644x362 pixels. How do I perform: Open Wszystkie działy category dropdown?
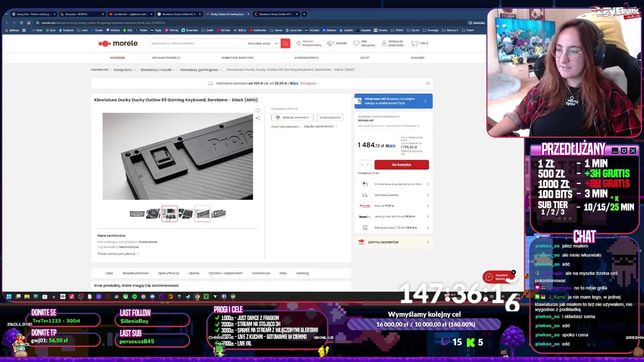tap(263, 43)
